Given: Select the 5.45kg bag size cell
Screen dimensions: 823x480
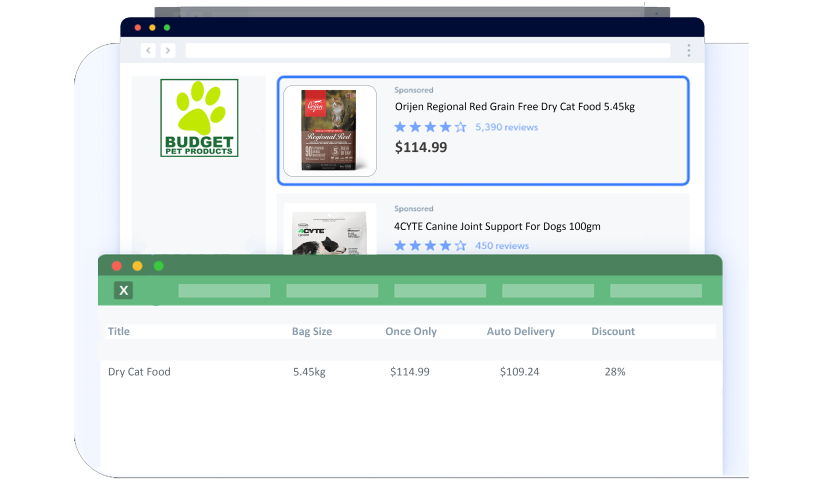Looking at the screenshot, I should (309, 372).
